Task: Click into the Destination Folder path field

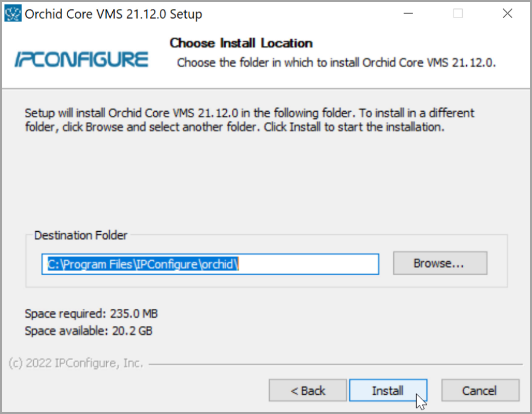Action: 210,264
